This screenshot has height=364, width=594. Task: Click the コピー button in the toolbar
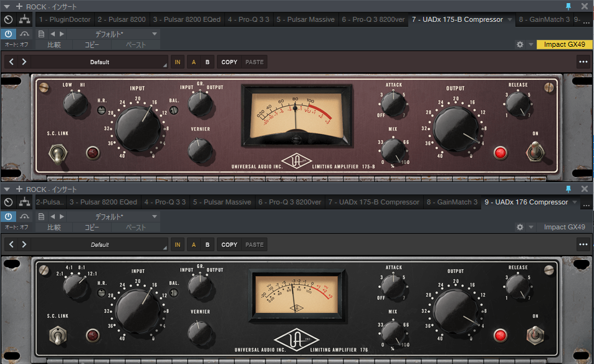(92, 45)
